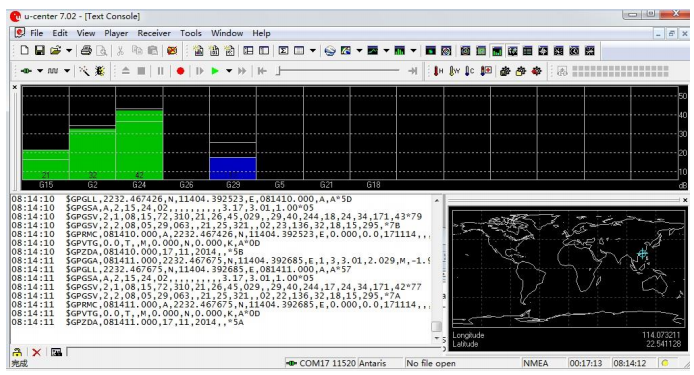
Task: Click the text console vertical scrollbar thumb
Action: (x=436, y=326)
